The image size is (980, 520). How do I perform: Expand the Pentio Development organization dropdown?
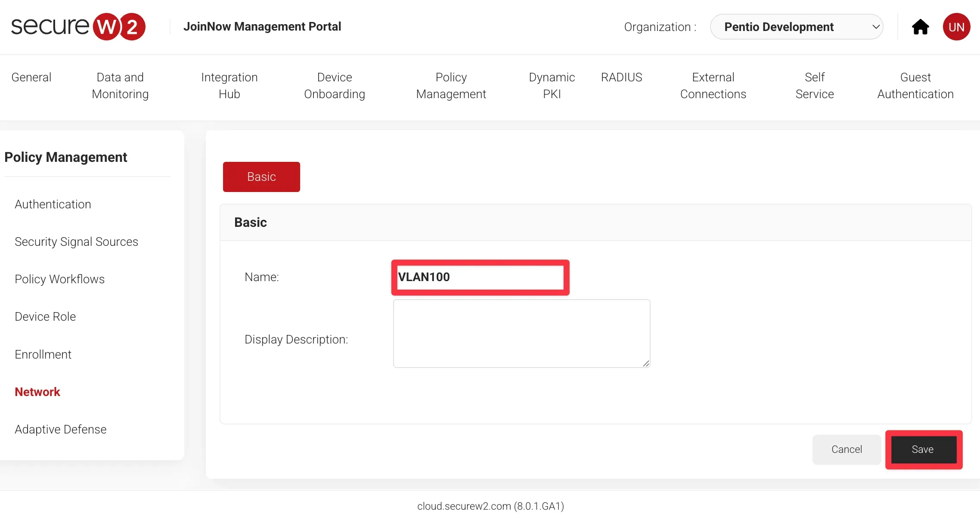tap(796, 27)
